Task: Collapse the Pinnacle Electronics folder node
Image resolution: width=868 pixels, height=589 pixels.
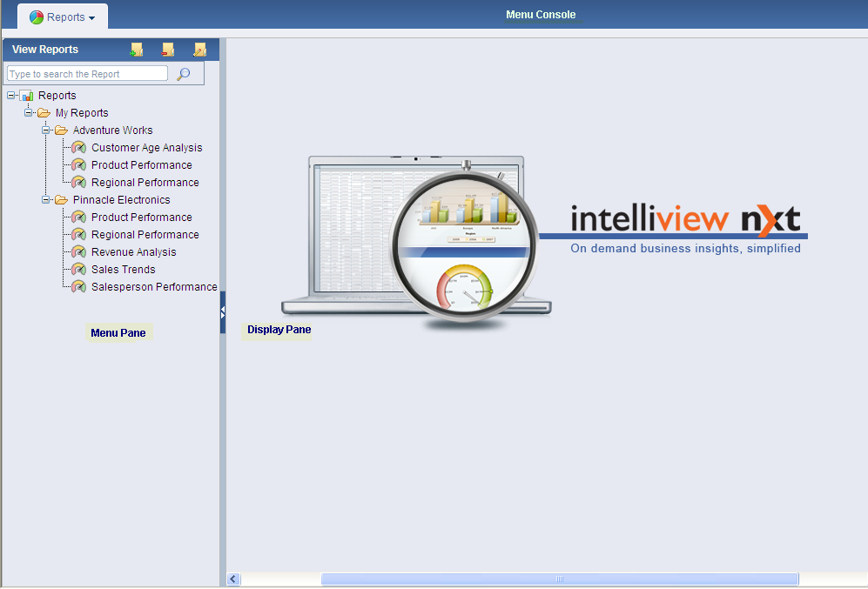Action: (46, 200)
